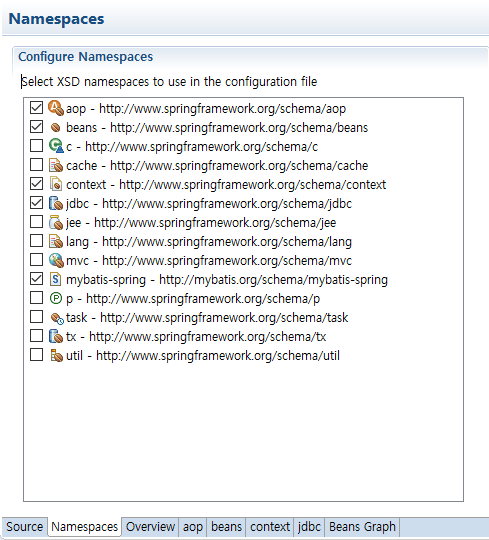This screenshot has width=489, height=540.
Task: Enable the jee namespace checkbox
Action: [37, 222]
